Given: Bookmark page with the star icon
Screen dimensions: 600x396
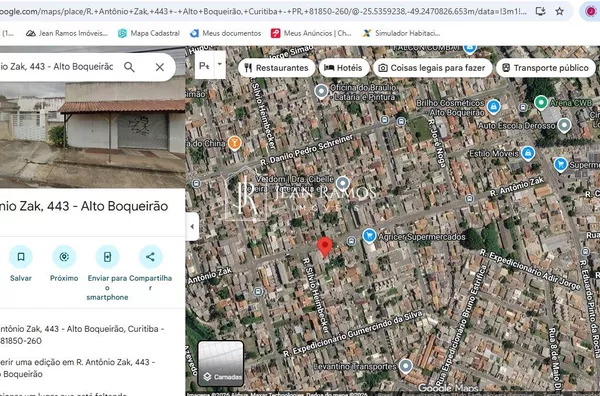Looking at the screenshot, I should click(559, 11).
